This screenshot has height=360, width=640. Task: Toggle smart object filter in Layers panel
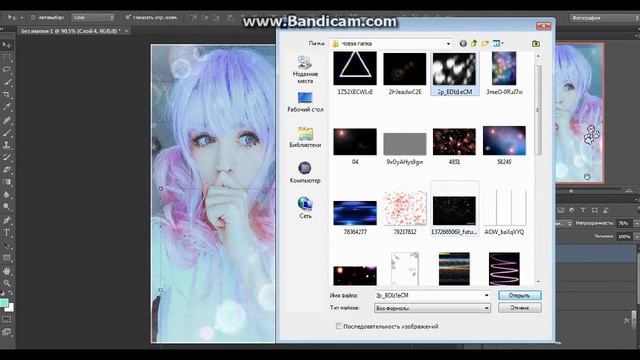coord(606,210)
